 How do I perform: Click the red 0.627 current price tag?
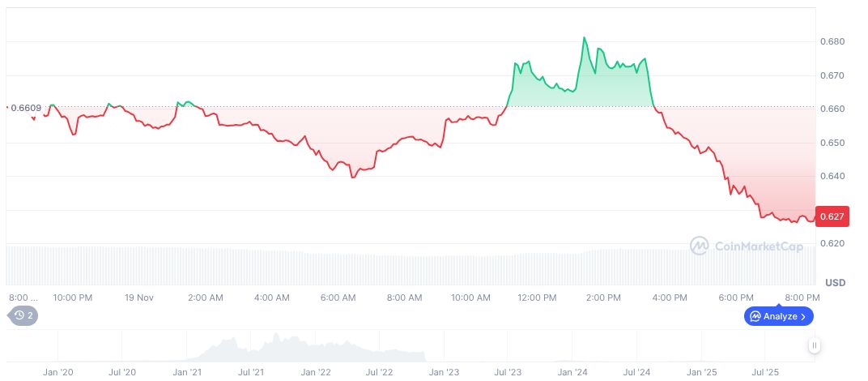tap(832, 216)
